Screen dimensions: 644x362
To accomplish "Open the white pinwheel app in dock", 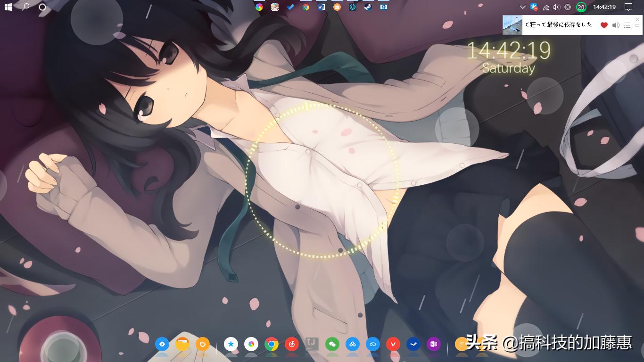I will [251, 344].
